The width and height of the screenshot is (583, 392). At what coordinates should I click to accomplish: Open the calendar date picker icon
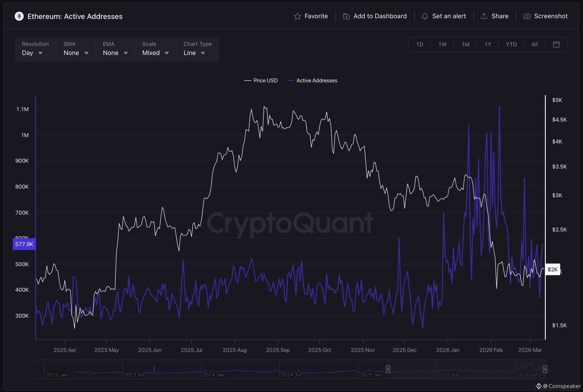click(x=556, y=44)
